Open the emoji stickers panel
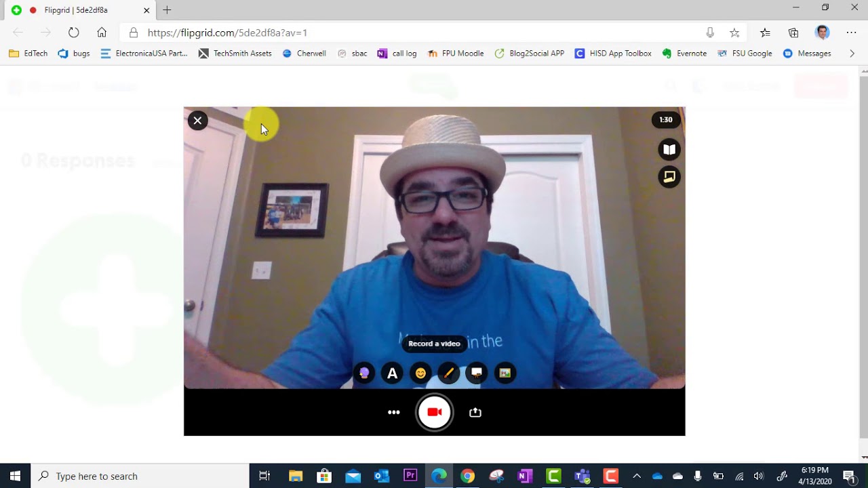Screen dimensions: 868x488 pos(420,373)
